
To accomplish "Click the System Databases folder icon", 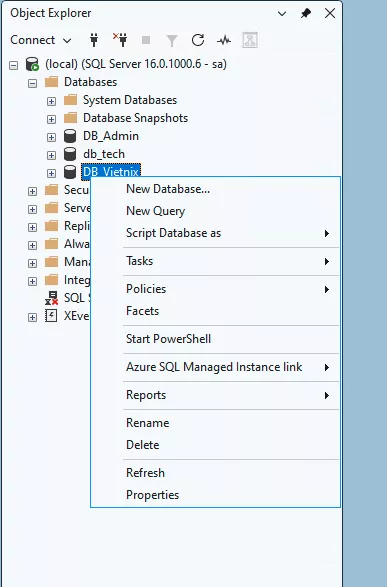I will [70, 100].
